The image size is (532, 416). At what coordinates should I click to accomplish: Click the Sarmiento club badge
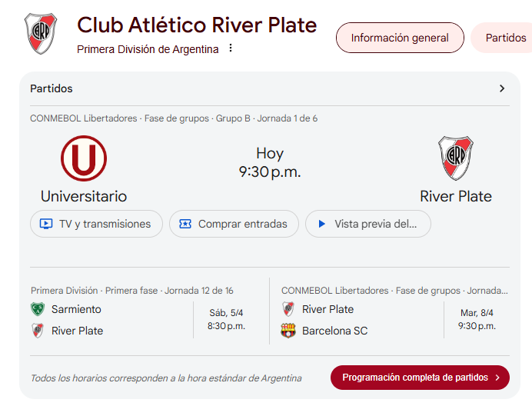click(x=38, y=309)
